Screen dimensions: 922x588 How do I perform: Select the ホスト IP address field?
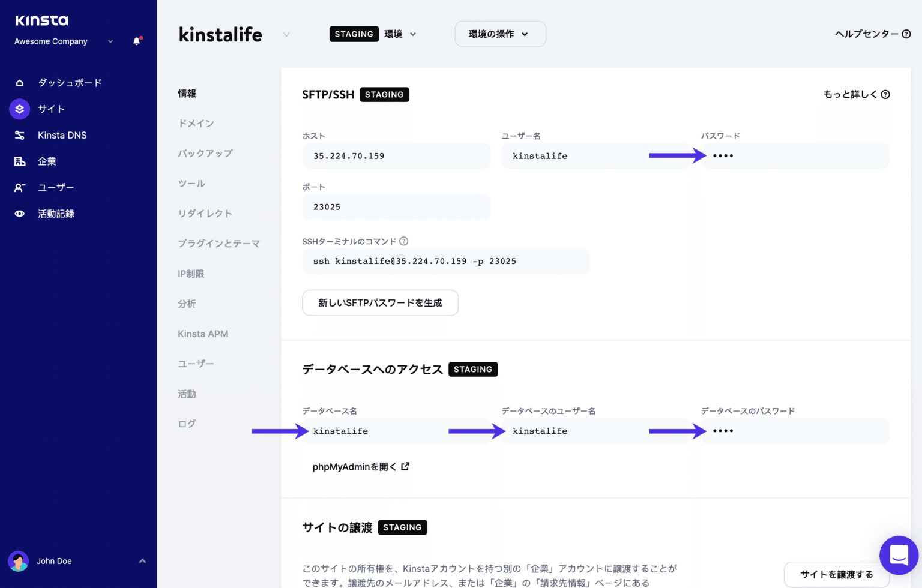(x=396, y=155)
